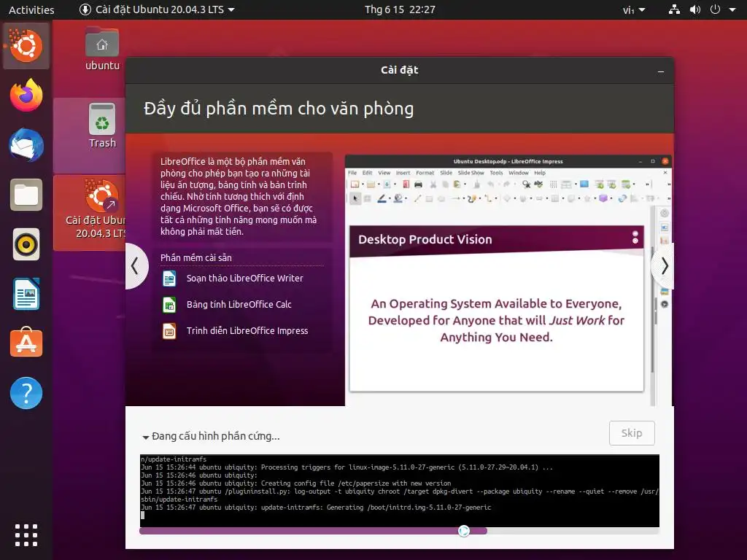Open the system menu dropdown arrow

click(732, 9)
